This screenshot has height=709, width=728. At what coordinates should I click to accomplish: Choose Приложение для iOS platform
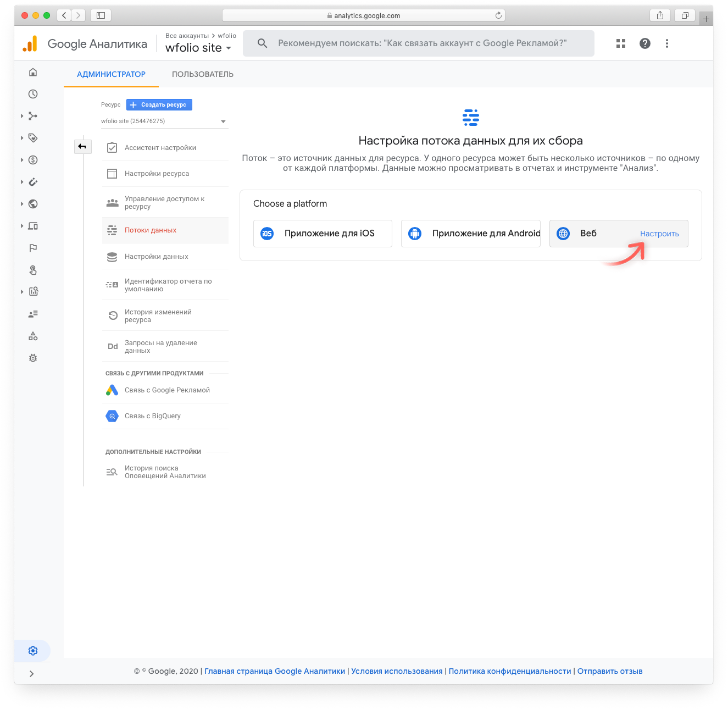pyautogui.click(x=323, y=234)
